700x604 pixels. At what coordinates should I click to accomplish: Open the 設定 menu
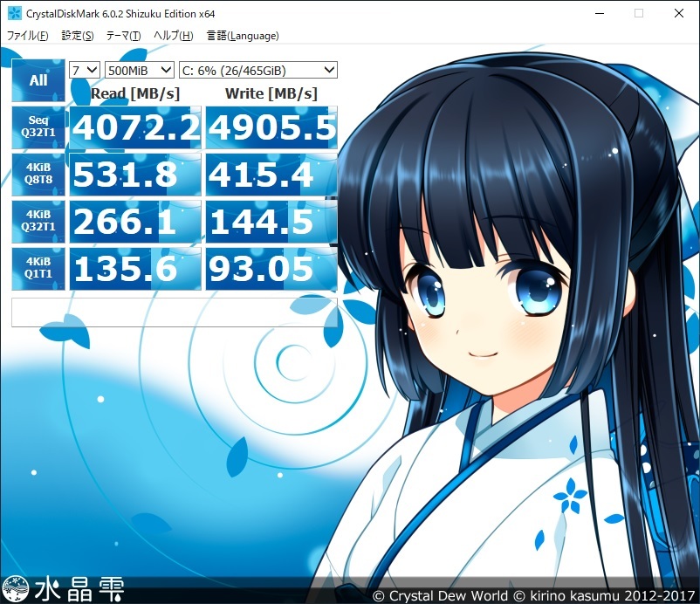[x=77, y=36]
